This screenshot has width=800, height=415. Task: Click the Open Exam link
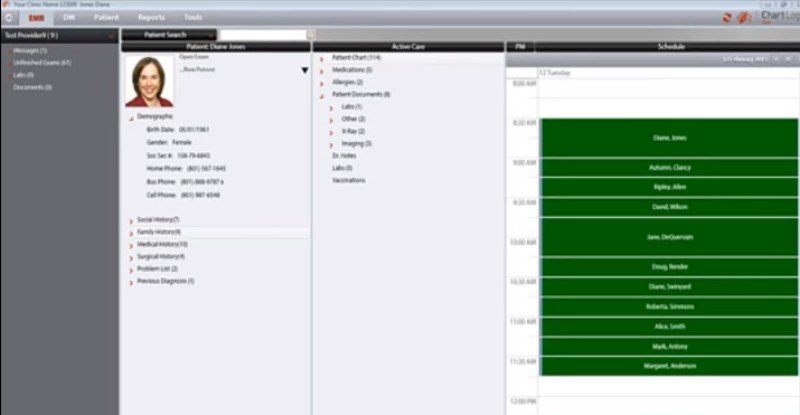tap(193, 57)
